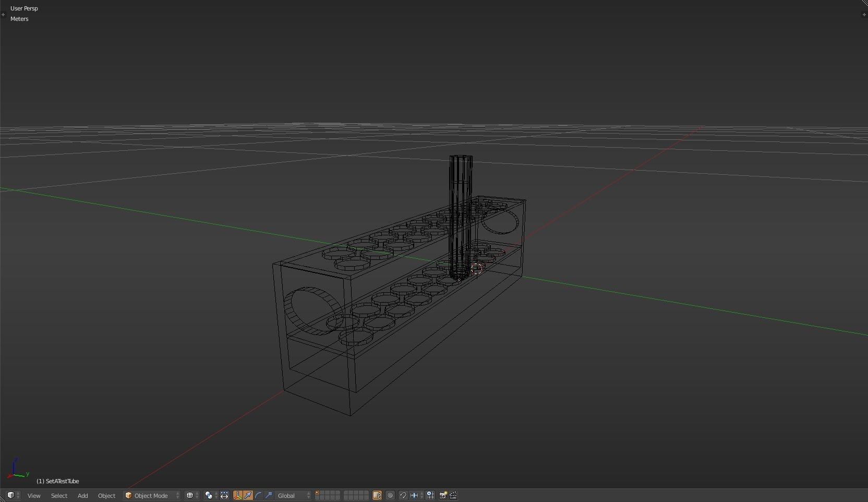This screenshot has height=502, width=868.
Task: Open the Select menu
Action: coord(59,495)
